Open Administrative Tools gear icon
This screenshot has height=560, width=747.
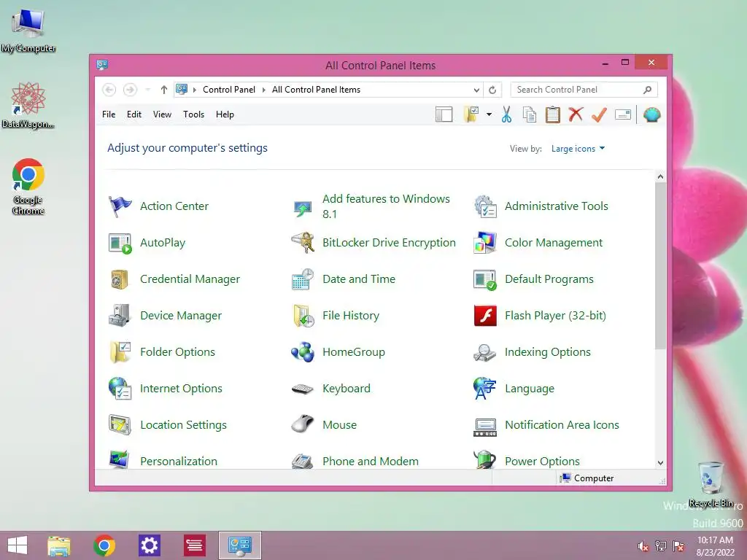click(485, 206)
